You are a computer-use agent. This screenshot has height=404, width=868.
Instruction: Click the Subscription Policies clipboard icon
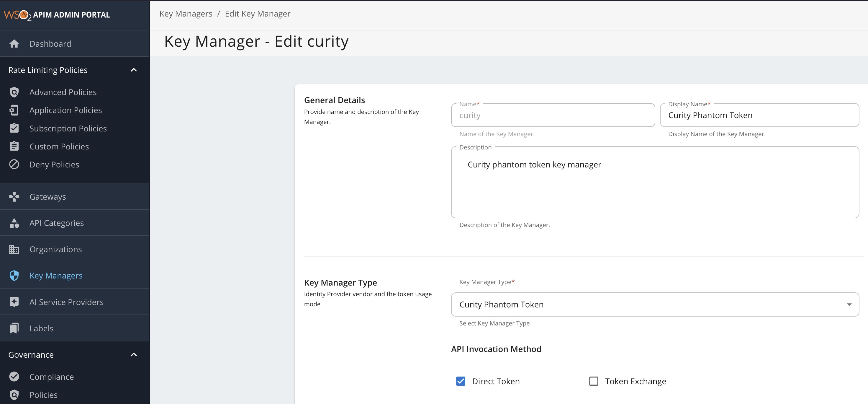coord(14,128)
